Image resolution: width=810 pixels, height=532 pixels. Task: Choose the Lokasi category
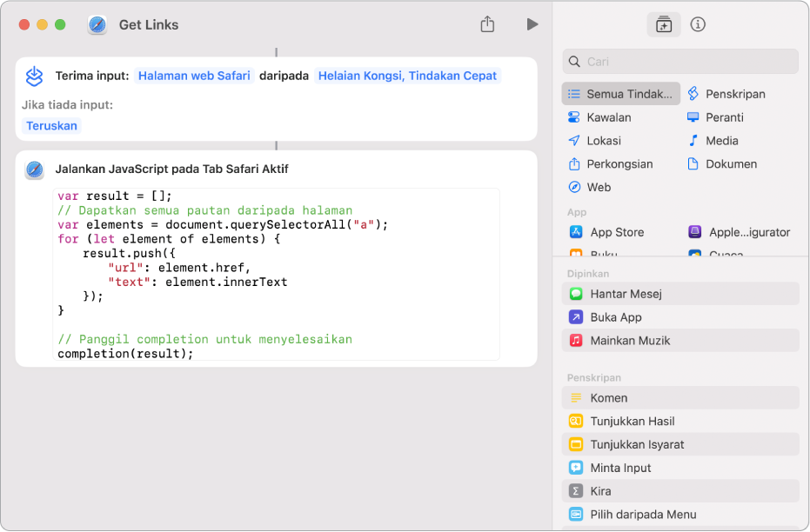[x=603, y=141]
